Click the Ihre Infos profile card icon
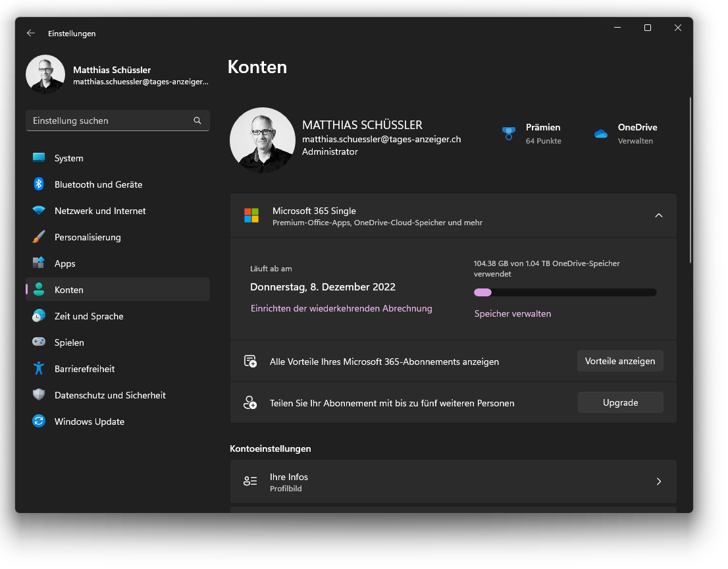The width and height of the screenshot is (728, 569). tap(250, 481)
